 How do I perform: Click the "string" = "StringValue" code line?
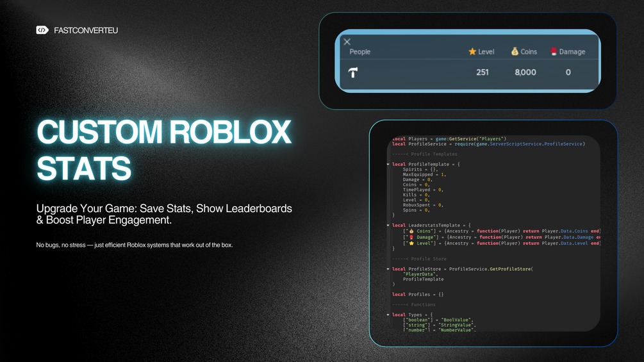440,325
